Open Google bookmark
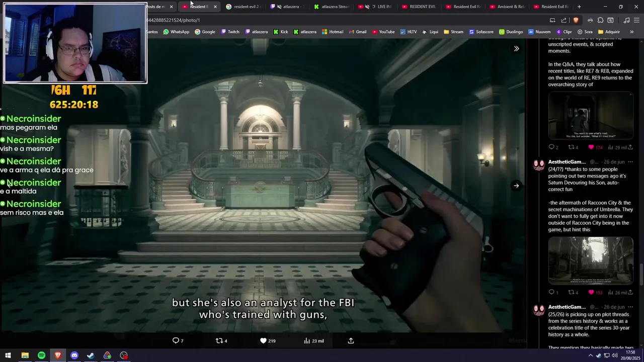 point(205,32)
